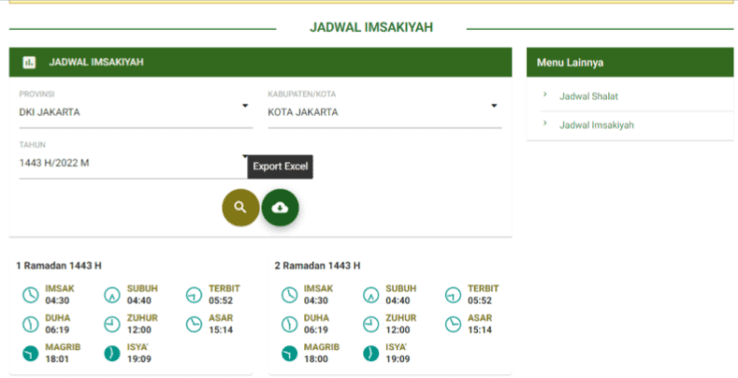
Task: Click the chart icon in Jadwal Imsakiyah header
Action: tap(29, 62)
